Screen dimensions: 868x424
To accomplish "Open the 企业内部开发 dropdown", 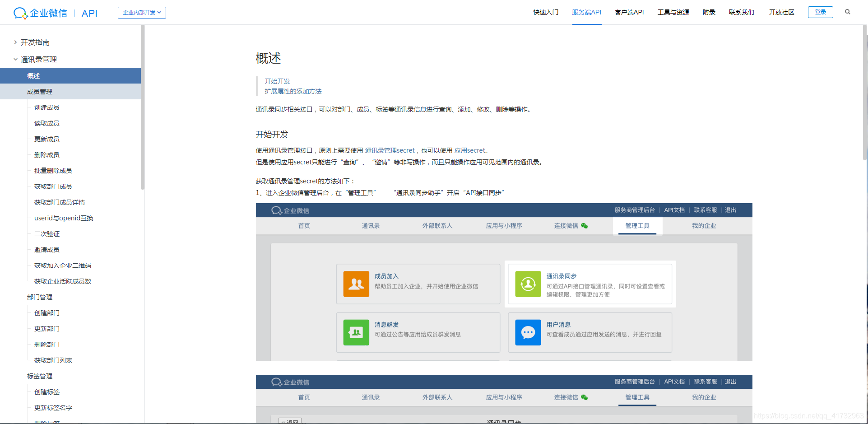I will click(142, 13).
